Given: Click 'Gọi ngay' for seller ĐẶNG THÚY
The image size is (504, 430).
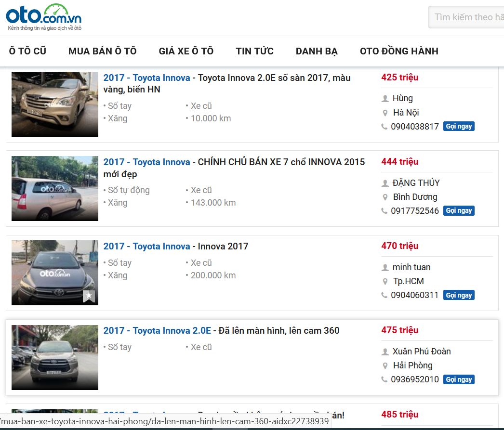Looking at the screenshot, I should coord(459,210).
